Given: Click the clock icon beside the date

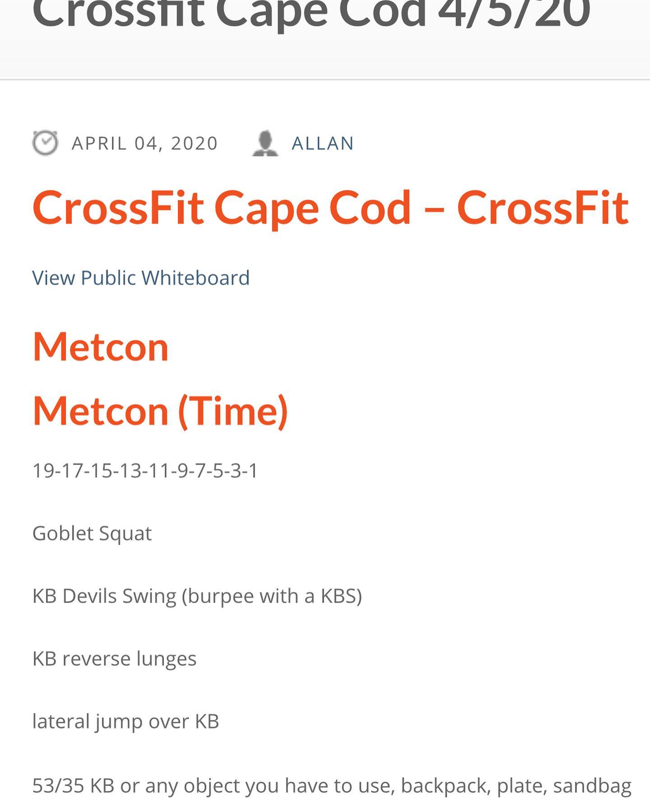Looking at the screenshot, I should tap(45, 143).
